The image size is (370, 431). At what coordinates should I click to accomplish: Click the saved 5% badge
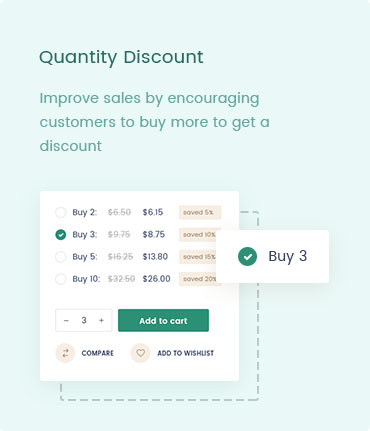coord(200,212)
